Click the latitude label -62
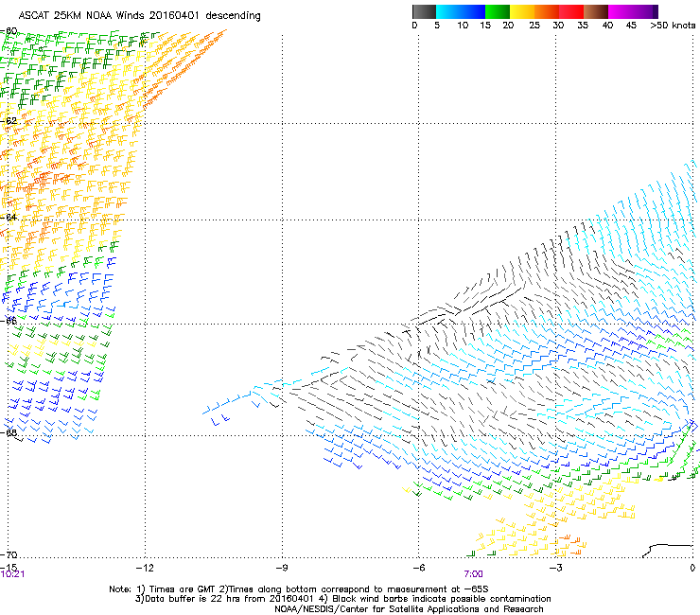 click(9, 121)
